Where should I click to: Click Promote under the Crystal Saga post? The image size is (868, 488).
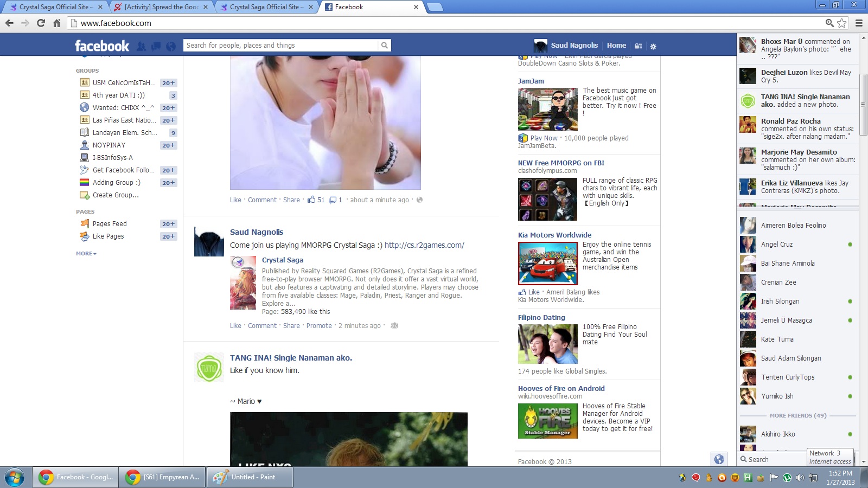pyautogui.click(x=319, y=326)
